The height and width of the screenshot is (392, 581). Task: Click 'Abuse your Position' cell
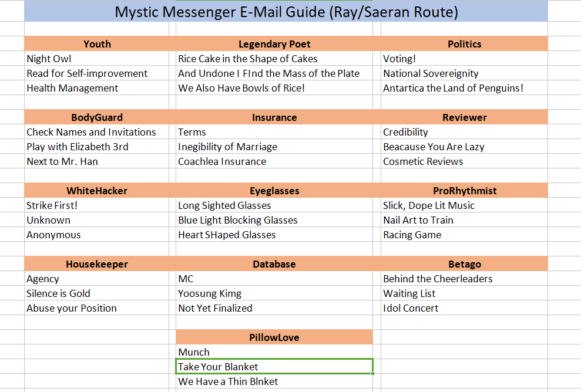click(x=97, y=308)
